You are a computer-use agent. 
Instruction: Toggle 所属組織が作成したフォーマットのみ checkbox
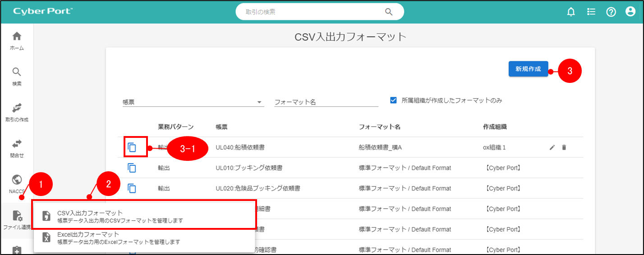pyautogui.click(x=393, y=100)
